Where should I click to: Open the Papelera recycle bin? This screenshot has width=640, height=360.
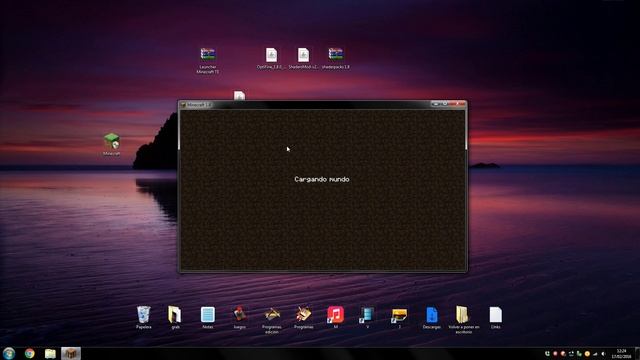coord(144,317)
